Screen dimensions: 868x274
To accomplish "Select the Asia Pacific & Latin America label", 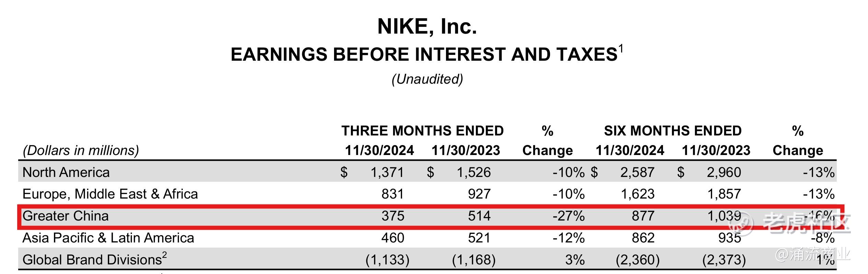I will pyautogui.click(x=108, y=238).
